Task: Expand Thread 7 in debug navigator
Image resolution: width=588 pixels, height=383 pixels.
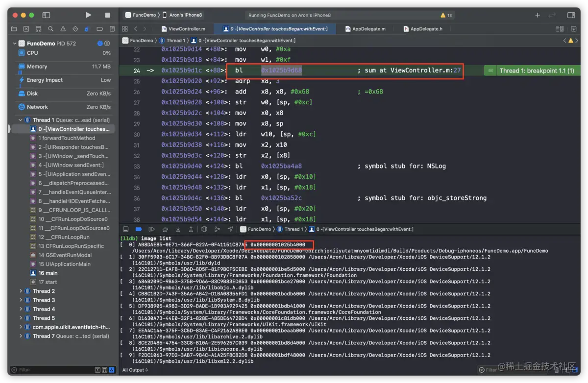Action: pyautogui.click(x=21, y=336)
